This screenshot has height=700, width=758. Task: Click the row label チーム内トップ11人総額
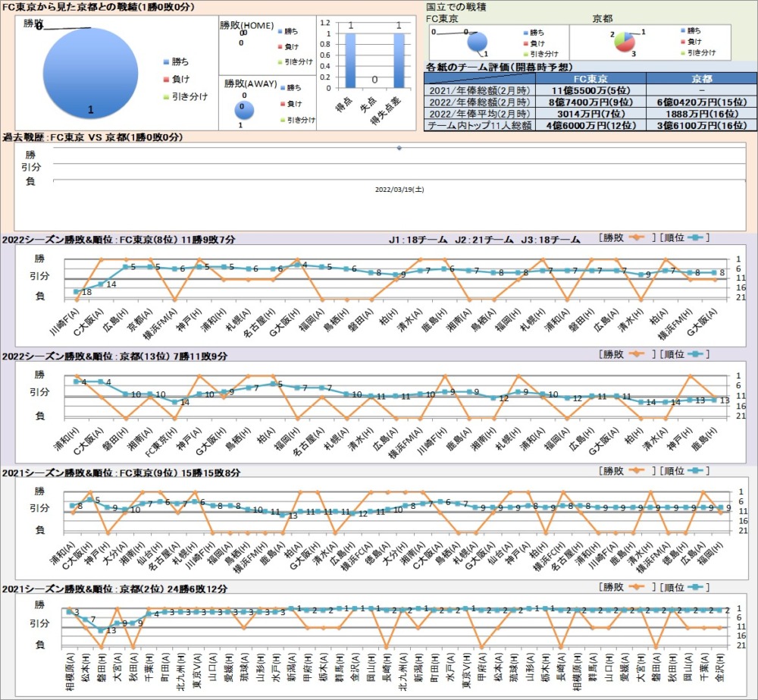tap(480, 125)
